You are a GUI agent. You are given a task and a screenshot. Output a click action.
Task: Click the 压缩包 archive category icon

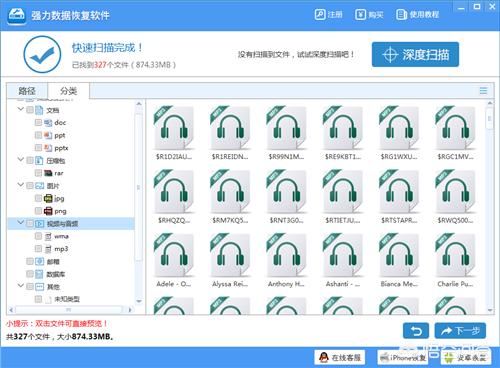coord(39,161)
